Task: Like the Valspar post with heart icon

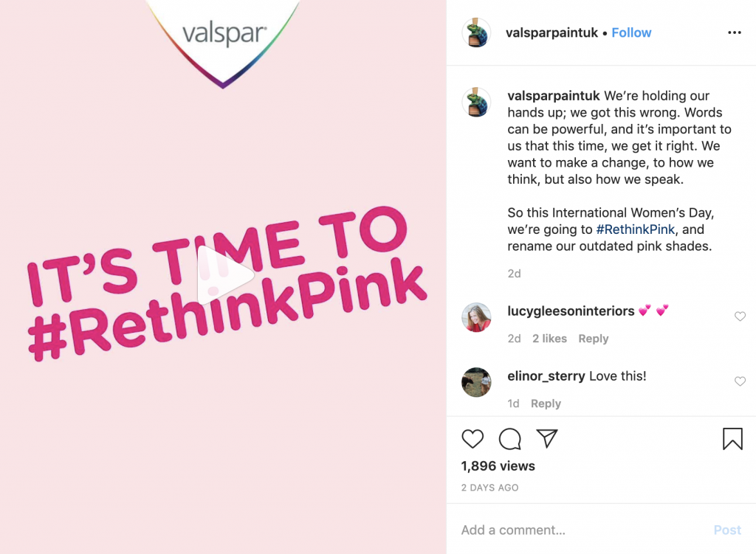Action: click(472, 439)
